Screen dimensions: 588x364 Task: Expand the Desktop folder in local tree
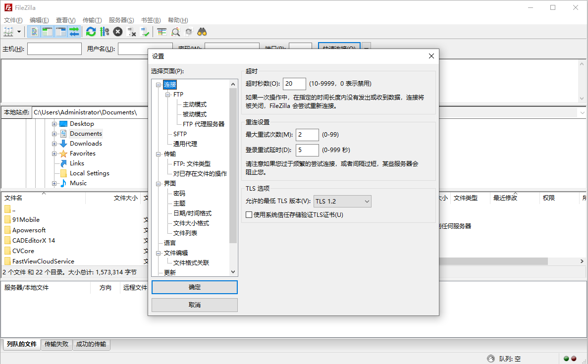click(55, 123)
